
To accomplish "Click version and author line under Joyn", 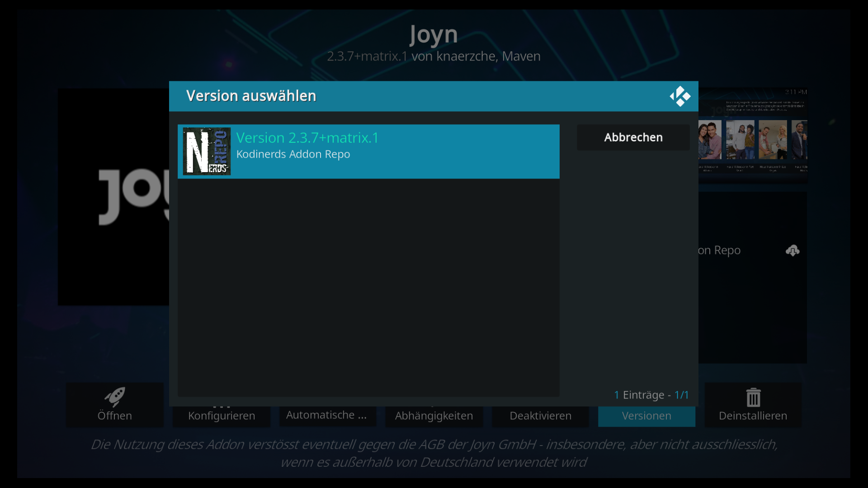I will coord(434,56).
